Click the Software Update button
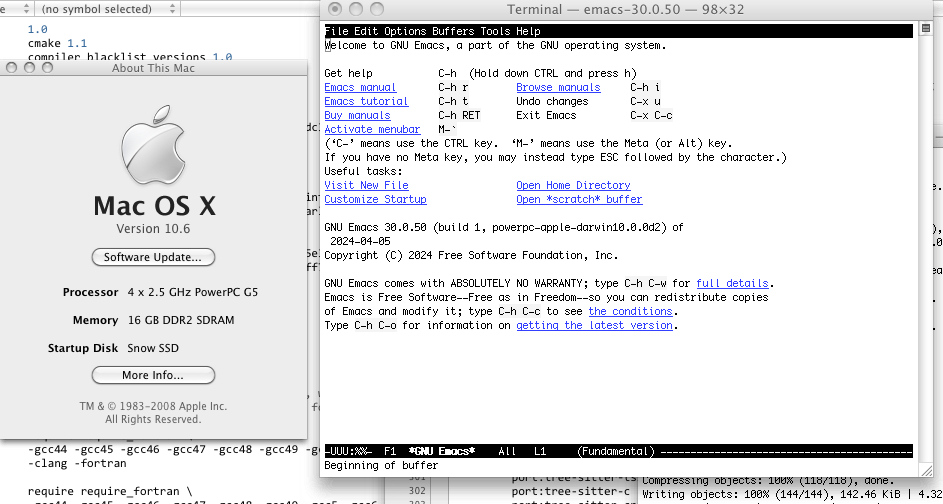The image size is (943, 504). pyautogui.click(x=153, y=257)
